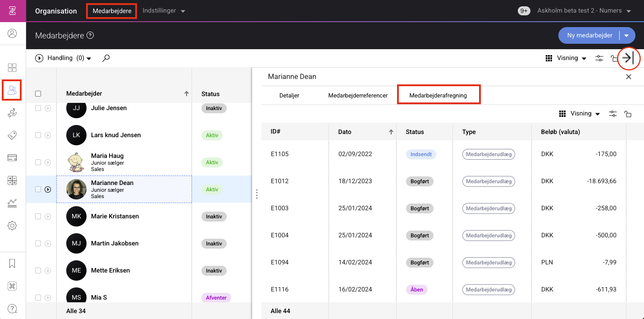Open the Visning dropdown in the employee list toolbar
644x319 pixels.
(566, 58)
